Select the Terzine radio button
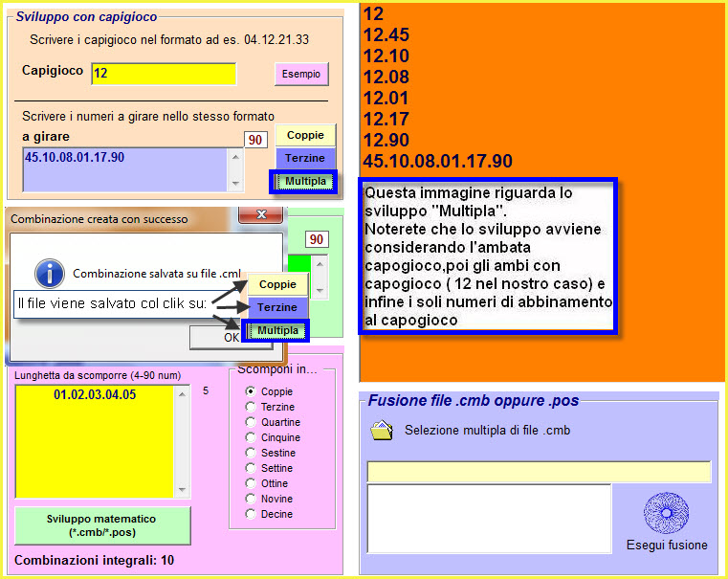The image size is (728, 579). [251, 407]
